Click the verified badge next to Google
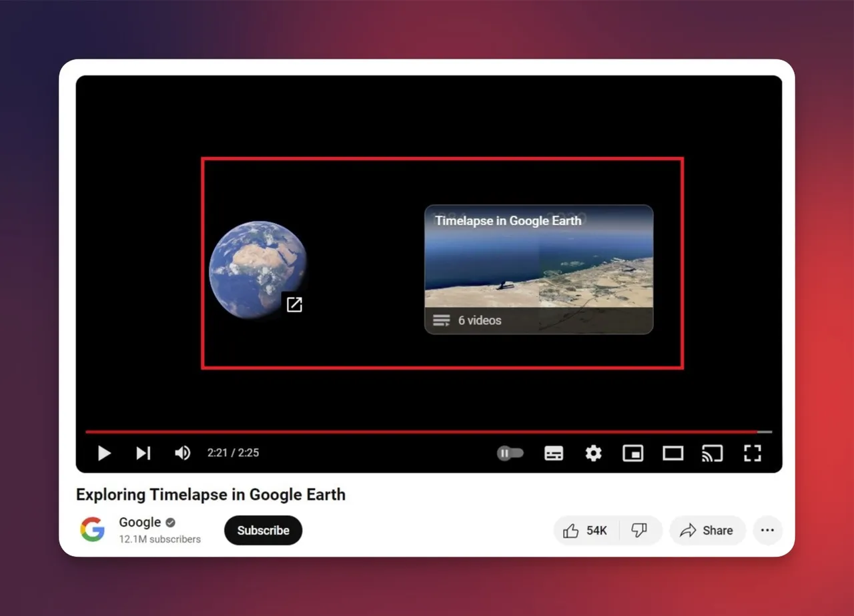 tap(171, 523)
